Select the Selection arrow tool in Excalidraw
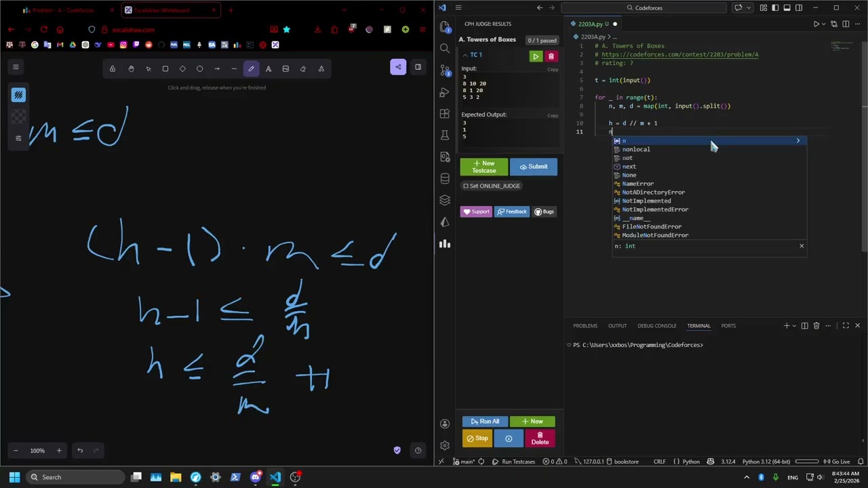Viewport: 868px width, 488px height. pyautogui.click(x=149, y=68)
